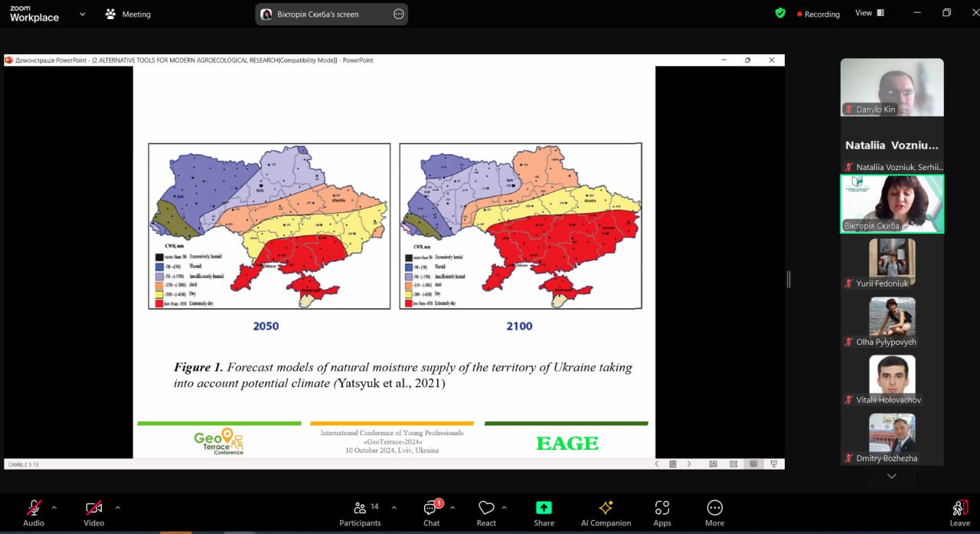Screen dimensions: 980x534
Task: Click the GeoTerrace Conference logo
Action: pos(219,441)
